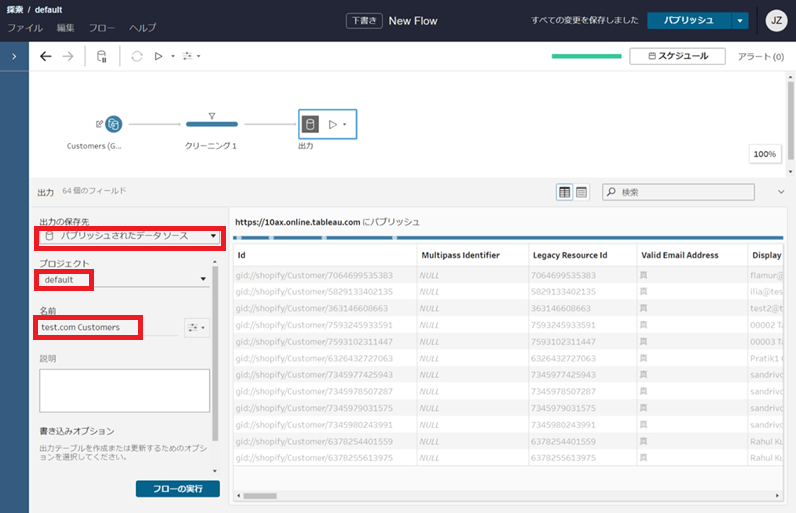The width and height of the screenshot is (796, 513).
Task: Run the flow using toolbar play icon
Action: point(158,57)
